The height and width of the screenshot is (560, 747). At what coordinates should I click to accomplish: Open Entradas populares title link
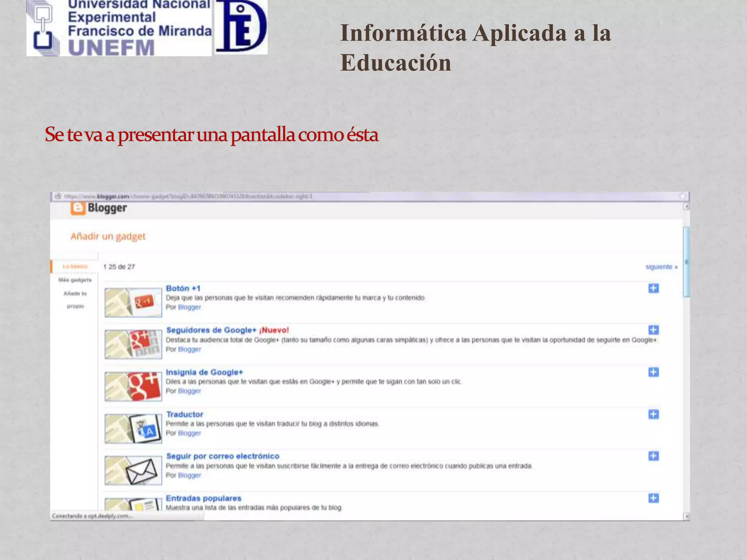(x=204, y=498)
